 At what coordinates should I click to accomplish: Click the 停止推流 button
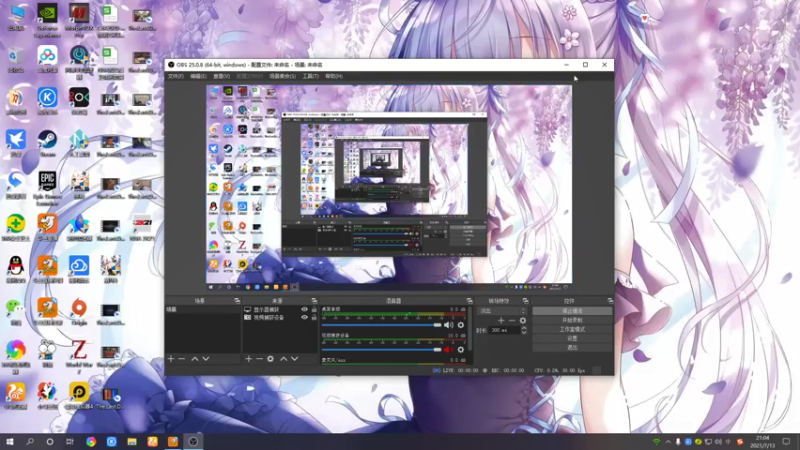coord(572,311)
